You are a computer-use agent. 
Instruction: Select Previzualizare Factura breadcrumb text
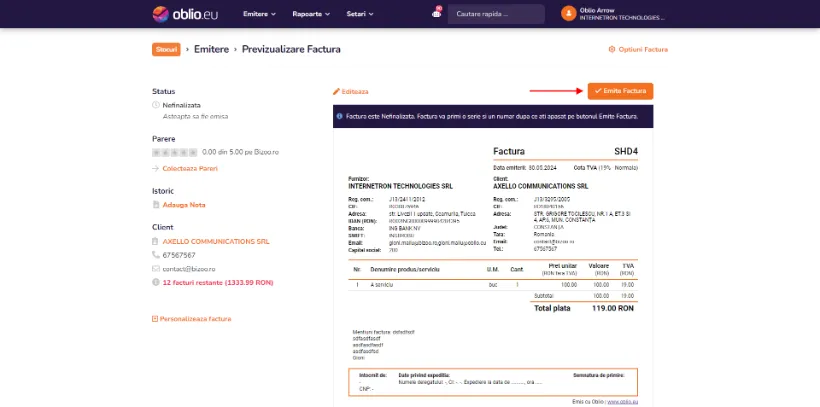(x=291, y=49)
